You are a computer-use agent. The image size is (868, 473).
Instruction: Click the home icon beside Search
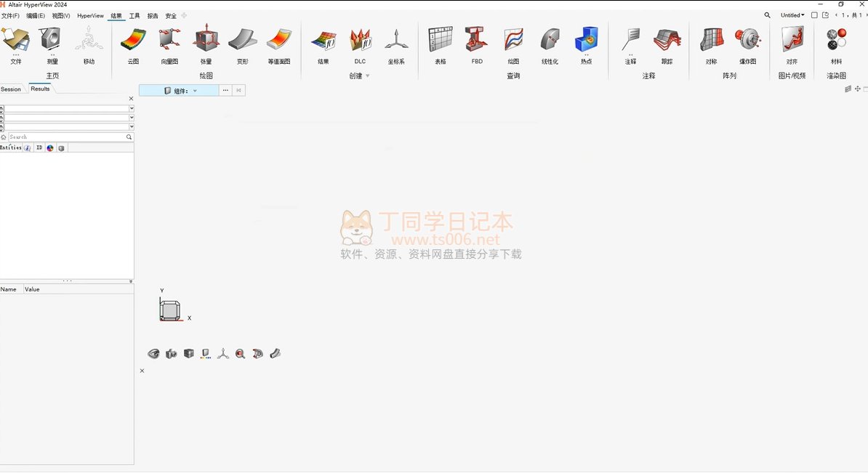4,137
